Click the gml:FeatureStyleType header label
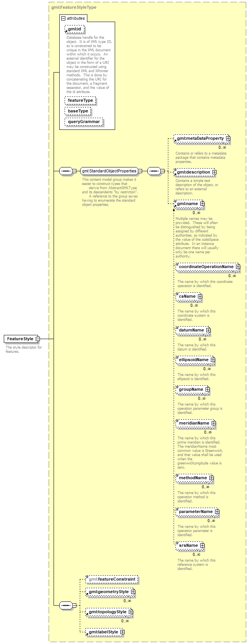 pyautogui.click(x=74, y=7)
